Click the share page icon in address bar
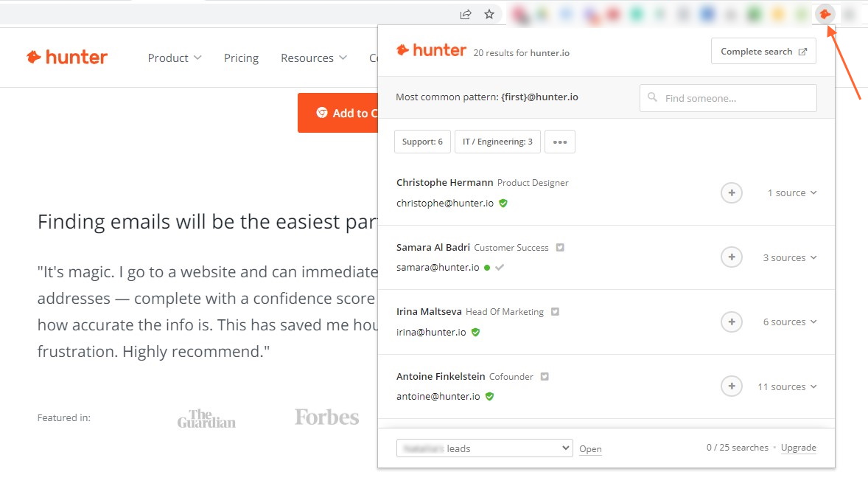The height and width of the screenshot is (486, 868). pos(466,15)
